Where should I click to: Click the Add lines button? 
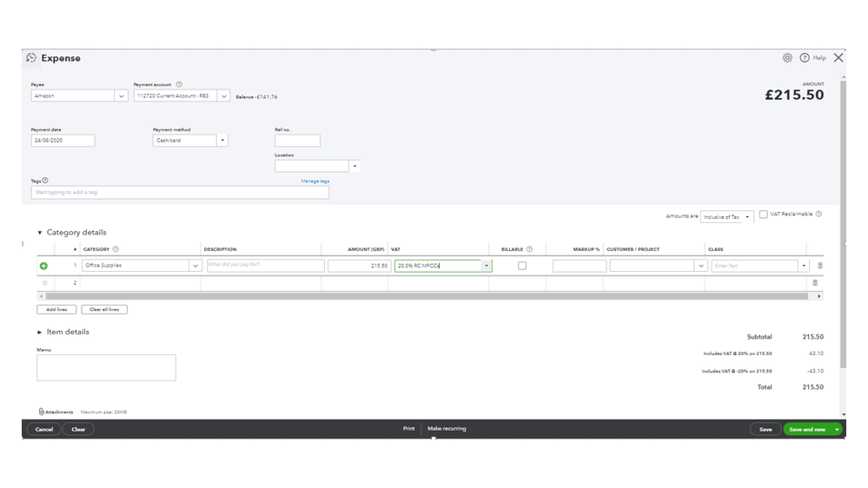click(56, 309)
